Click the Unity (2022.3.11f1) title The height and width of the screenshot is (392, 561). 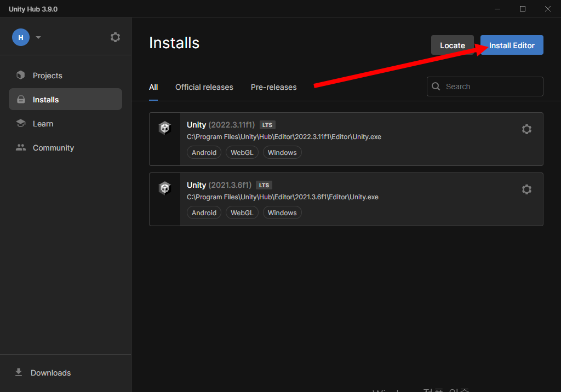point(221,125)
